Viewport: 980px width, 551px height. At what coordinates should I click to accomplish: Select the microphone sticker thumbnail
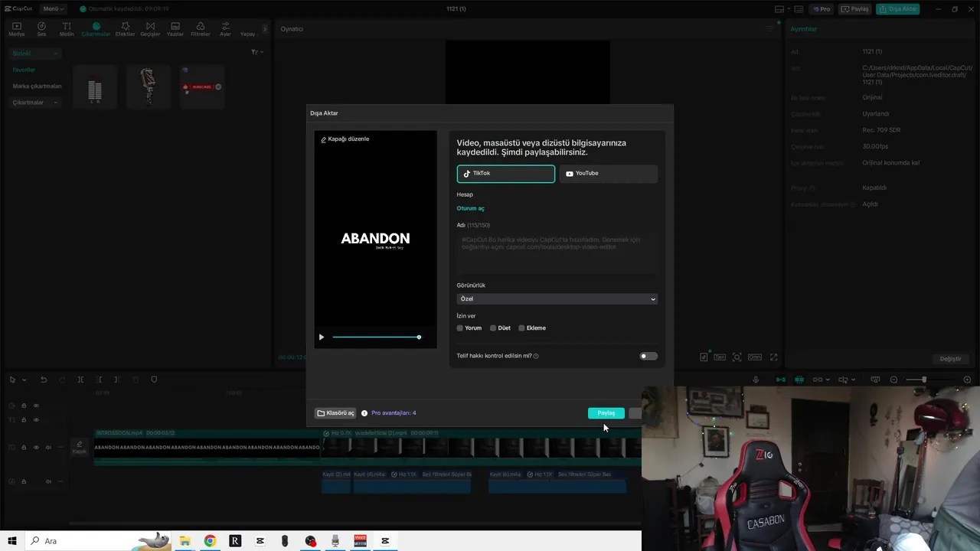tap(148, 86)
